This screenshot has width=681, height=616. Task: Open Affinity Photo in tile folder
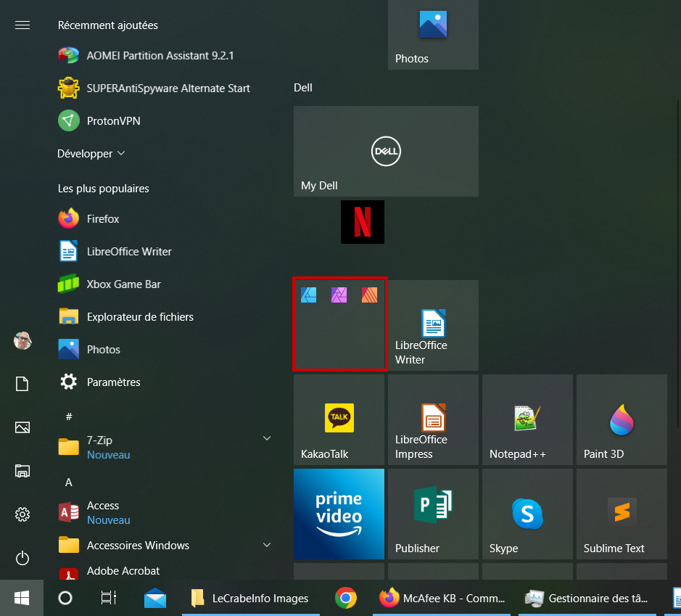pos(339,295)
